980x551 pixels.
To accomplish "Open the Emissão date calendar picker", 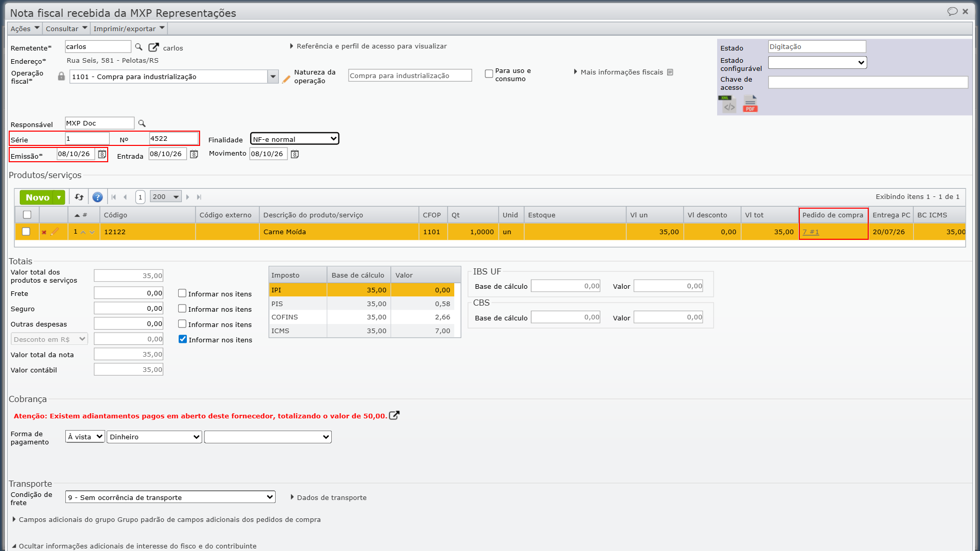I will [102, 154].
